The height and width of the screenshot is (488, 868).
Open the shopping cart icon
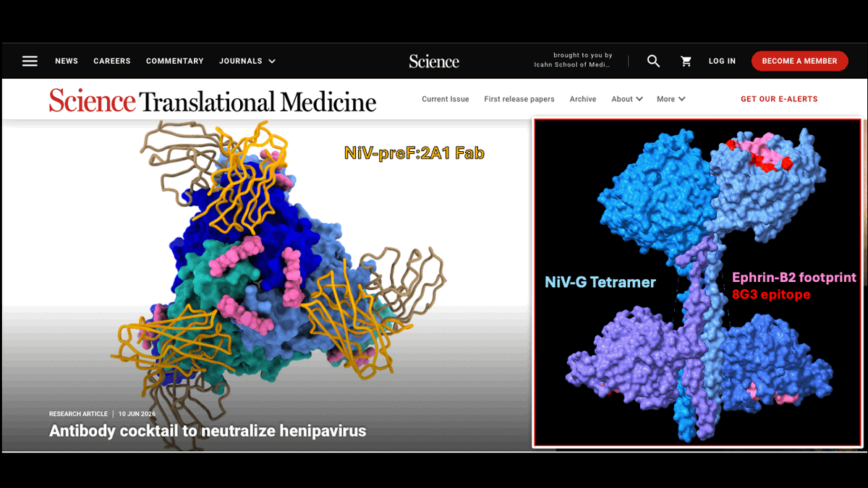686,61
